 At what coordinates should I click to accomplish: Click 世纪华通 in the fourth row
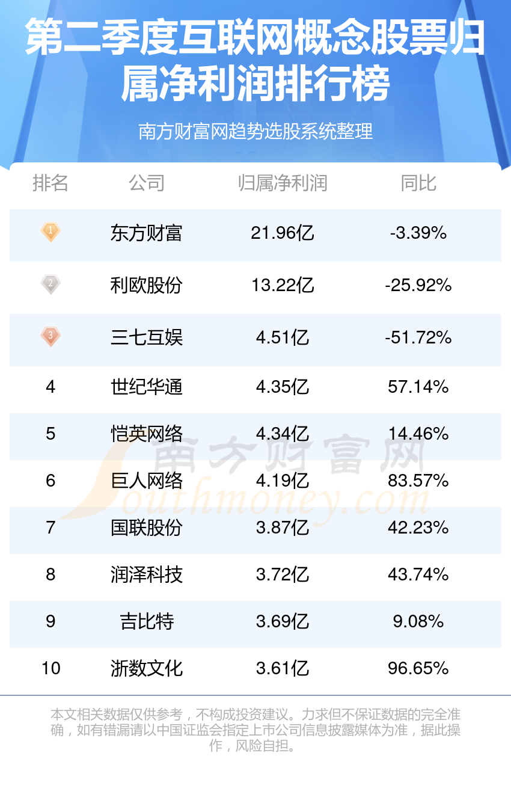click(147, 386)
